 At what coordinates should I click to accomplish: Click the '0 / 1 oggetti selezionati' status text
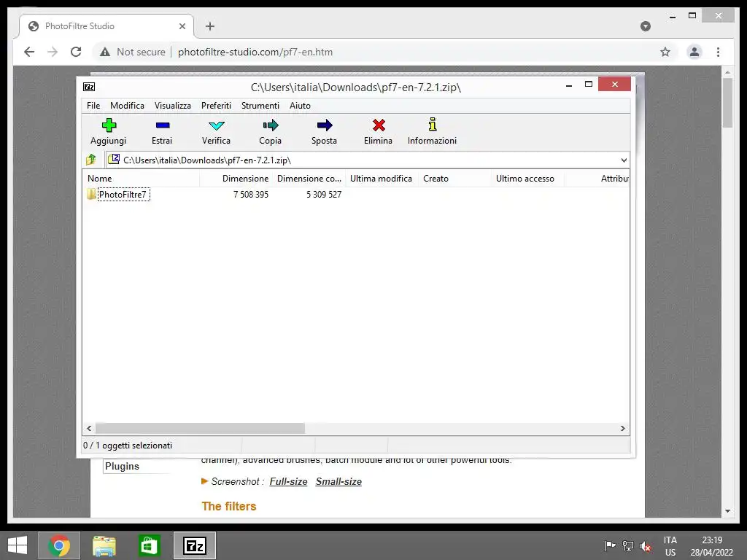[128, 446]
